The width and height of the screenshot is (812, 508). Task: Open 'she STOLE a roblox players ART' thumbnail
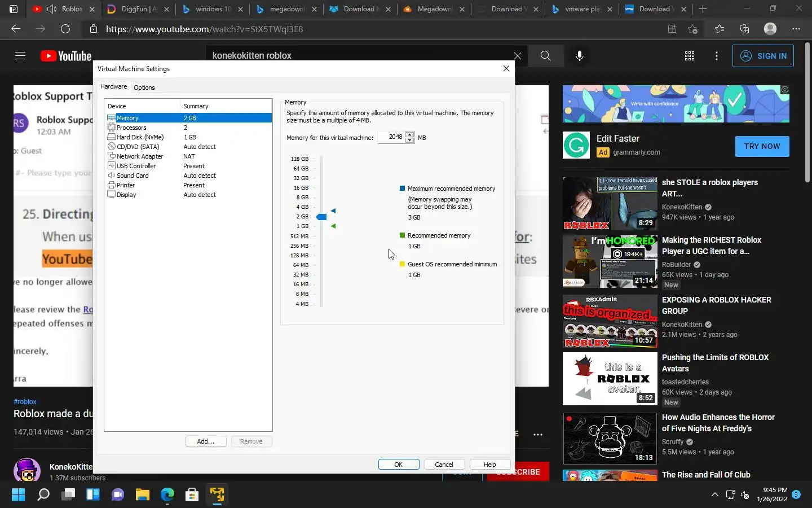(x=610, y=203)
